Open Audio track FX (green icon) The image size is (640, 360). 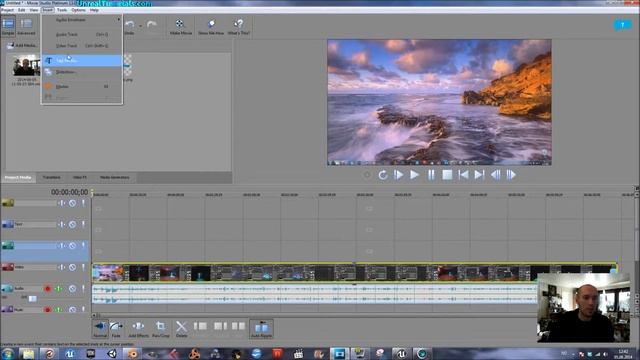(58, 289)
